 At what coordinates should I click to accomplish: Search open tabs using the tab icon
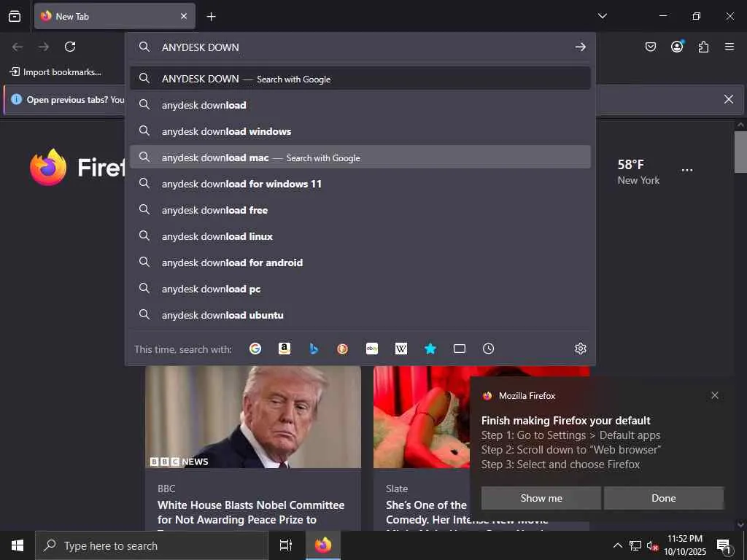pos(460,349)
